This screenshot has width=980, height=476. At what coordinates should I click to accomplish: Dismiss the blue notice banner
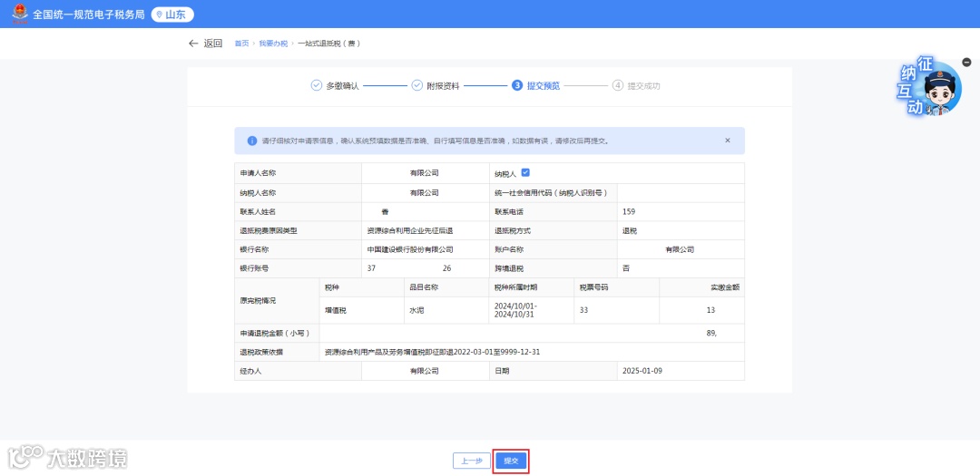pyautogui.click(x=728, y=141)
